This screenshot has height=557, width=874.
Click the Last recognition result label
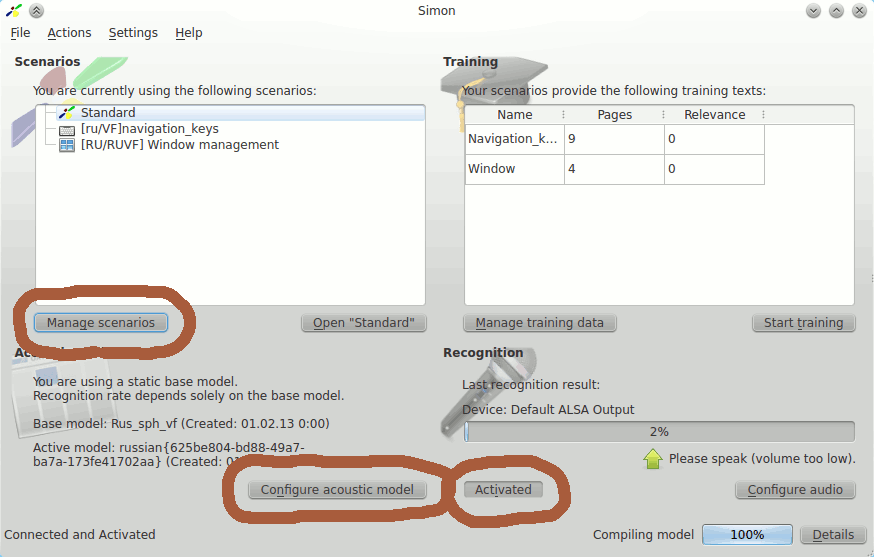(531, 385)
